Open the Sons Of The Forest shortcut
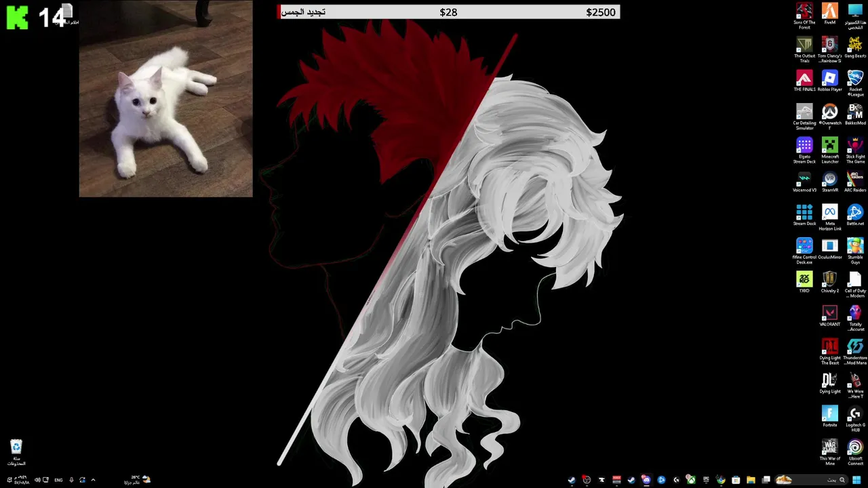868x488 pixels. click(804, 16)
